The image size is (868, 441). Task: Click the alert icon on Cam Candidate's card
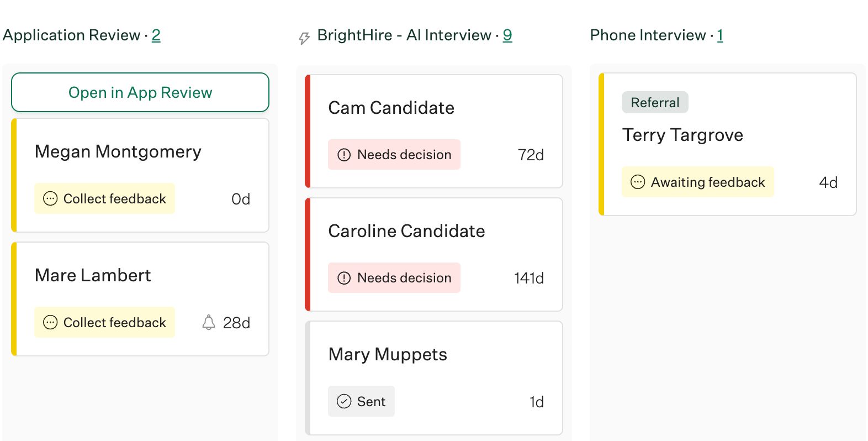click(344, 155)
